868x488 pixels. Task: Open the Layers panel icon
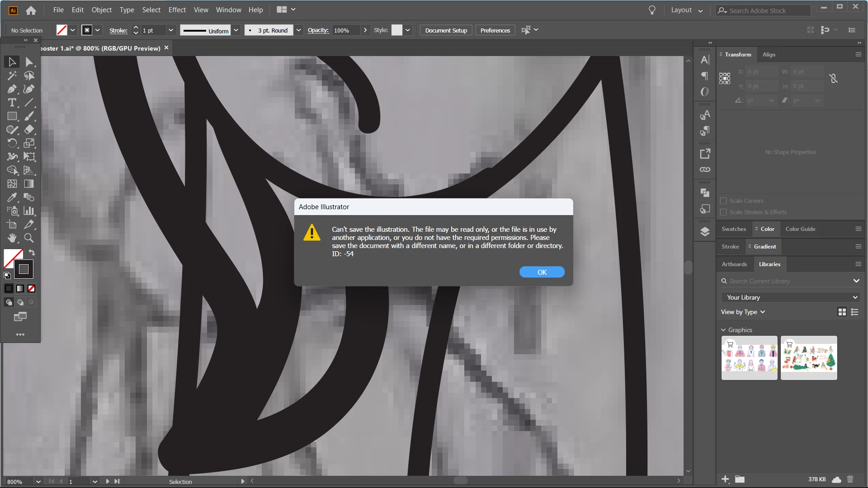pyautogui.click(x=705, y=232)
